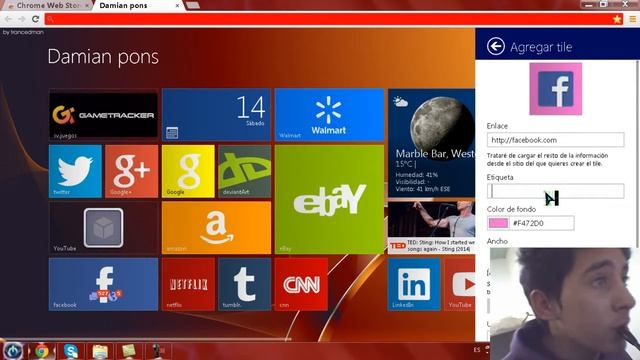The width and height of the screenshot is (640, 360).
Task: Open the TED Sting talk tile
Action: pos(431,228)
